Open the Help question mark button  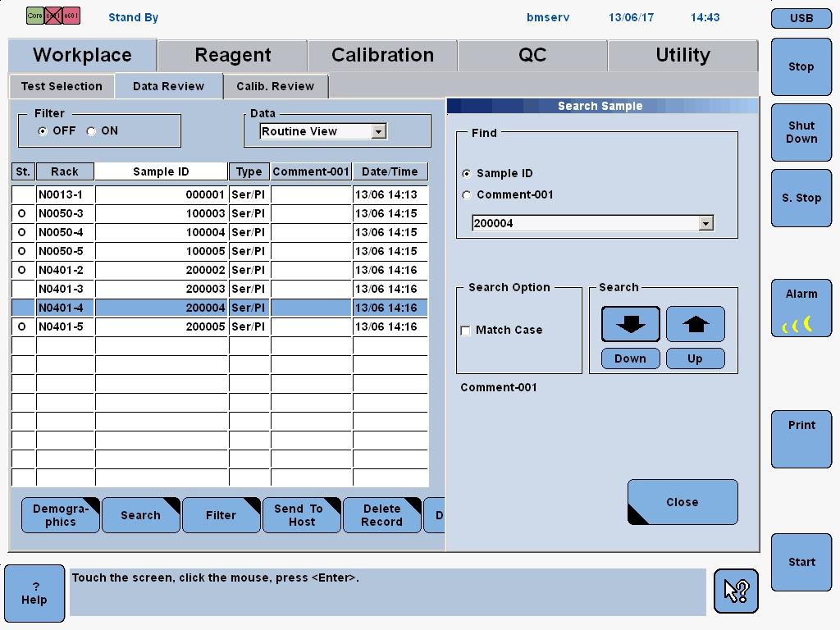pos(34,594)
